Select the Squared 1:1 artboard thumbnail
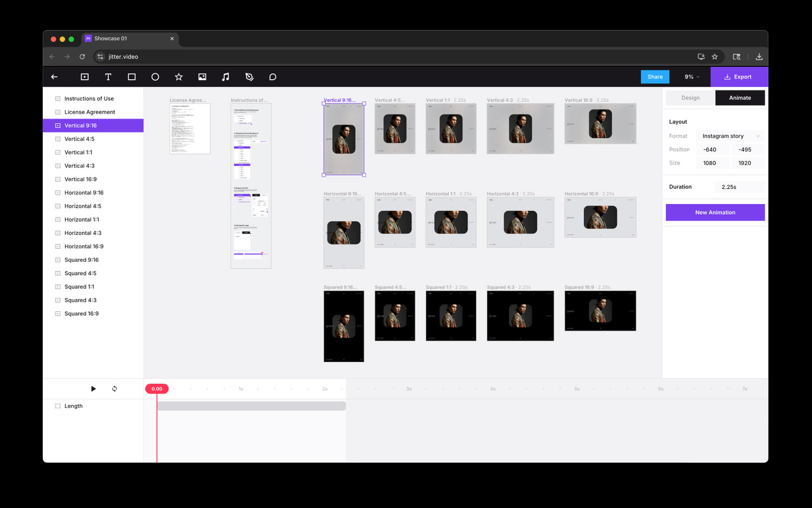Screen dimensions: 812x508 pos(451,316)
